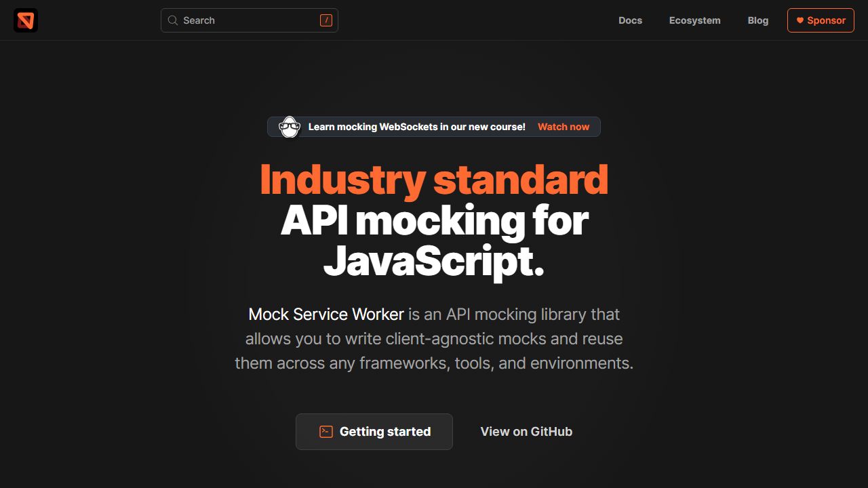Click the WebSockets course announcement banner
This screenshot has height=488, width=868.
tap(434, 127)
